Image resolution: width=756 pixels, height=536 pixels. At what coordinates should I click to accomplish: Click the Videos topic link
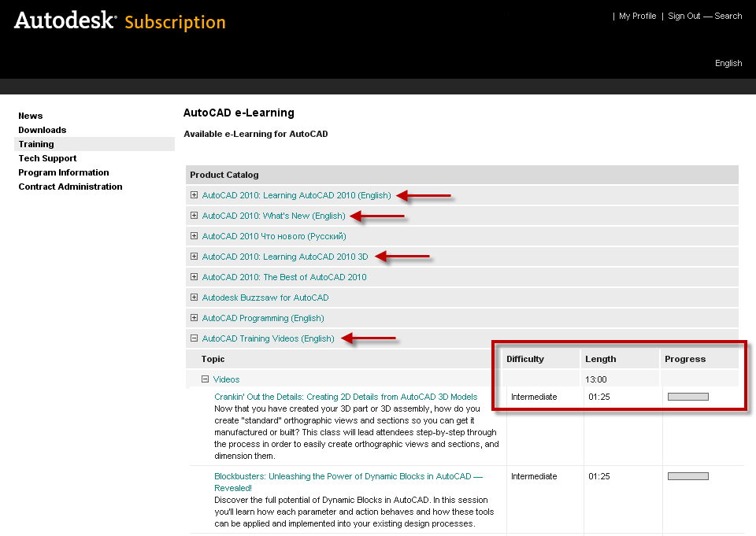point(226,380)
